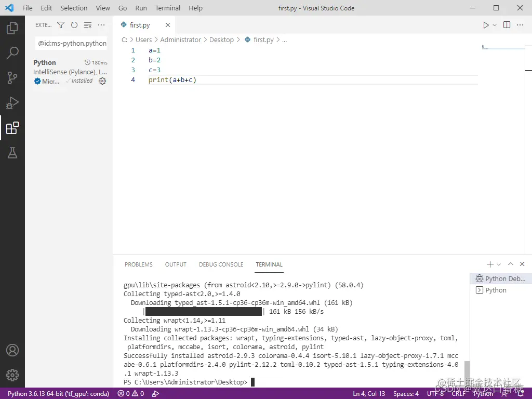Click line number 1 in the gutter
This screenshot has height=399, width=532.
133,50
